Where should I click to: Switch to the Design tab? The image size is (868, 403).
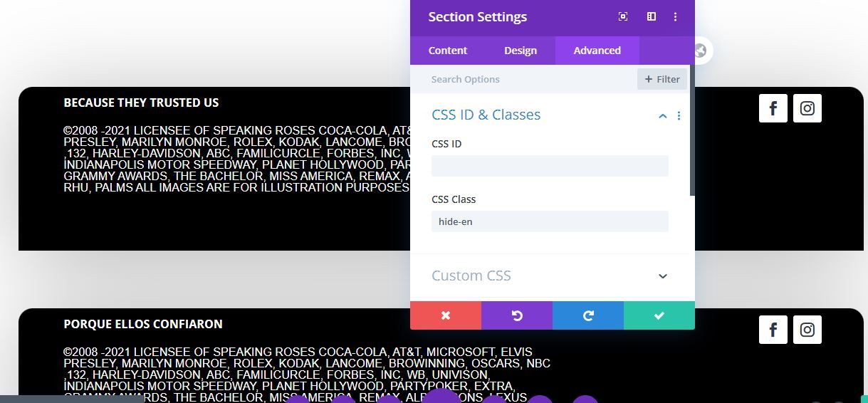coord(521,51)
